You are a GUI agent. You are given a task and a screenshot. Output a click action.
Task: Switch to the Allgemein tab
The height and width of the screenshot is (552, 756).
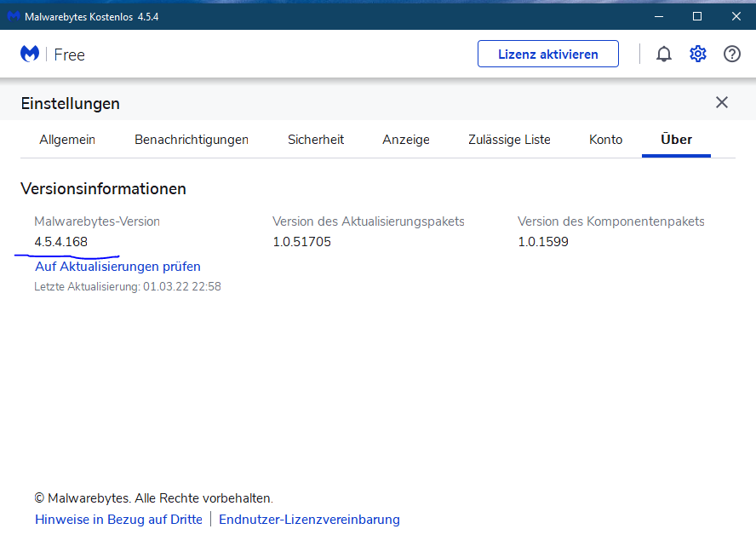67,140
